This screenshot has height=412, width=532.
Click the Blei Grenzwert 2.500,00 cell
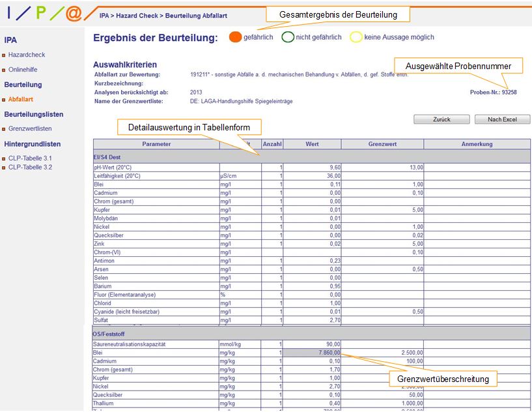click(x=382, y=353)
